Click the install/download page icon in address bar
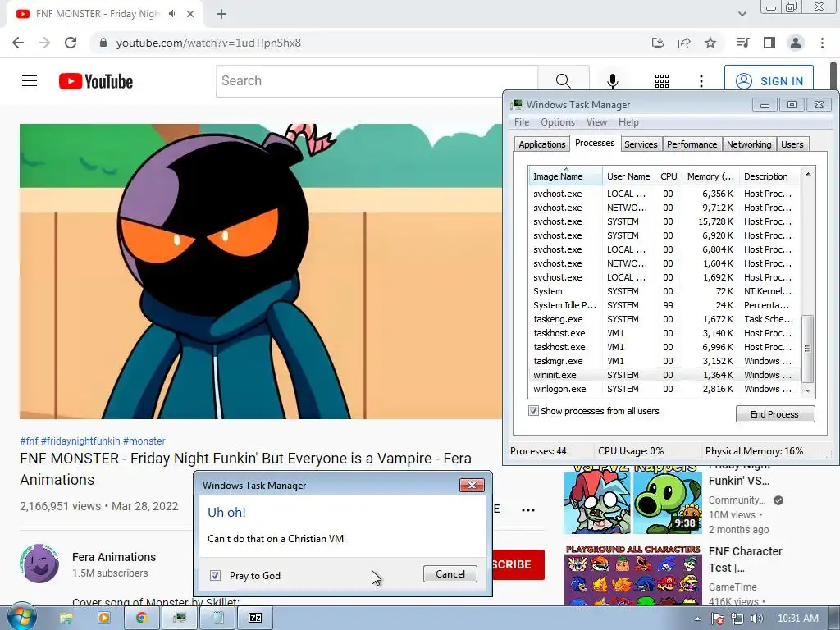 click(x=657, y=43)
